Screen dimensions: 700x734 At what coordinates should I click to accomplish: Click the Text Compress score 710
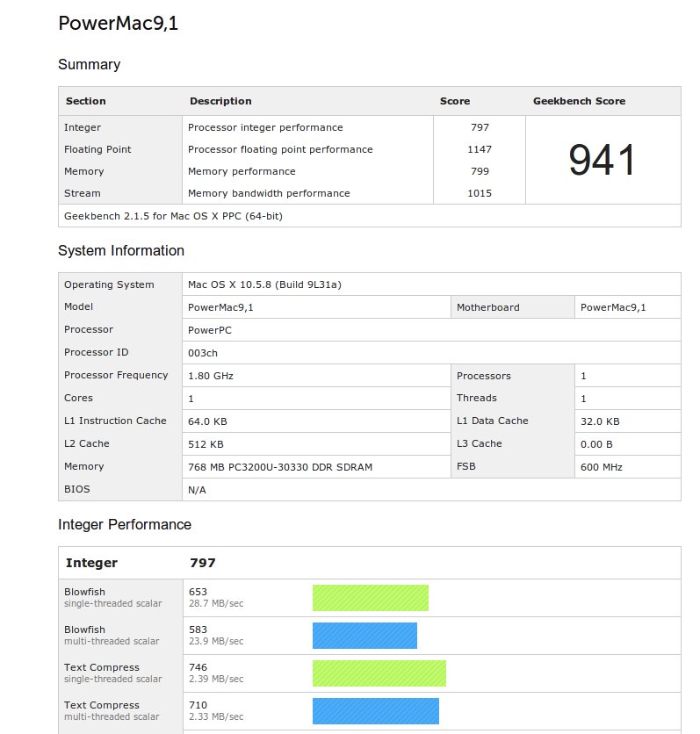coord(198,705)
